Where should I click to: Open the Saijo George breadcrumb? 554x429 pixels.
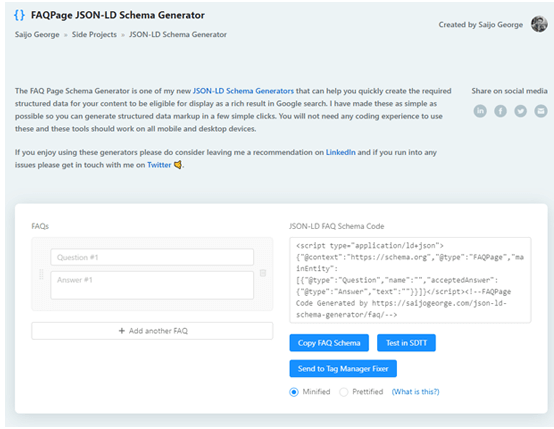(37, 35)
